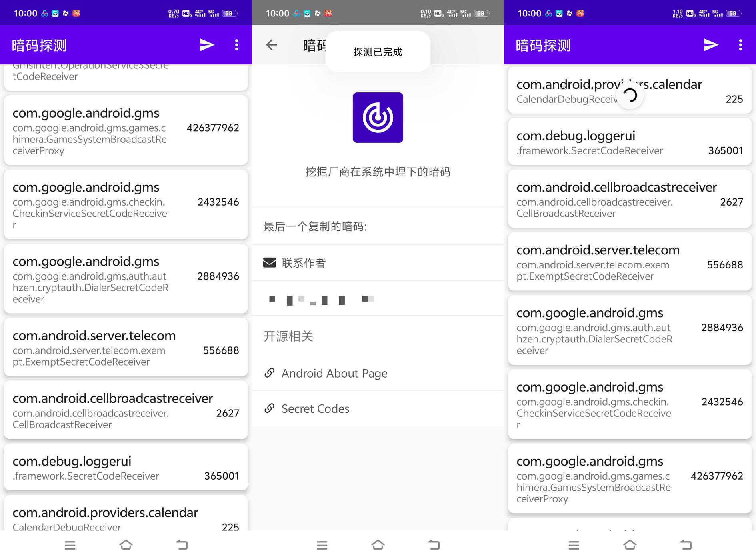Select the cellbroadcastreceiver 2627 card in left screen
The width and height of the screenshot is (756, 560).
tap(126, 410)
